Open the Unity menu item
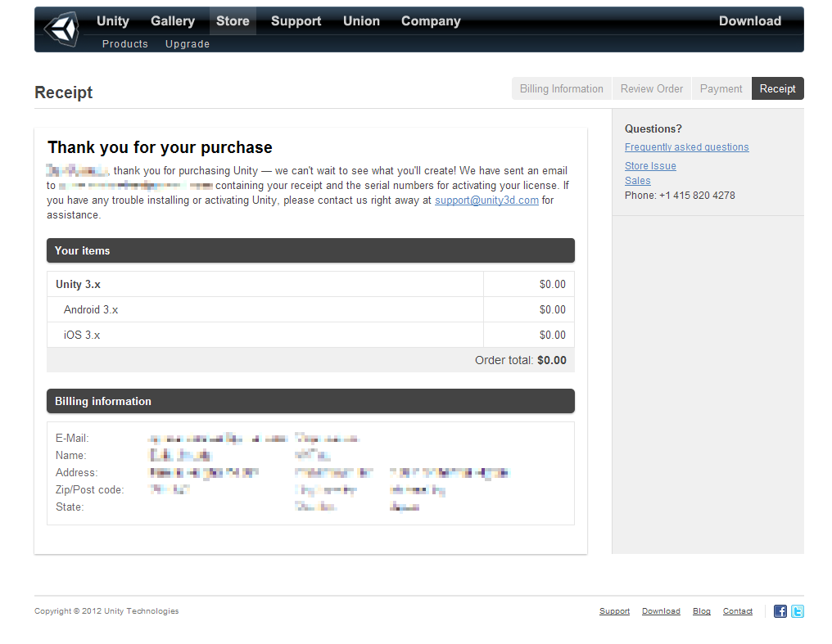 [x=113, y=21]
